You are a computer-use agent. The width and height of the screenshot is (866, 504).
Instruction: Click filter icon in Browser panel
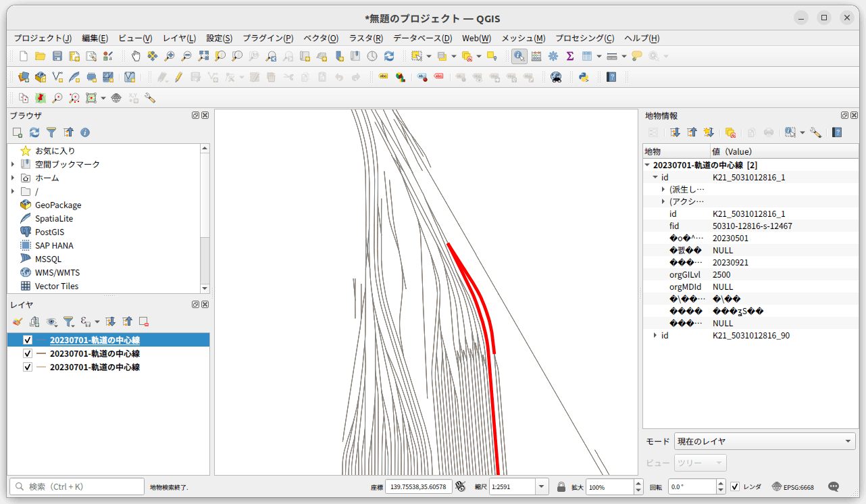(51, 132)
